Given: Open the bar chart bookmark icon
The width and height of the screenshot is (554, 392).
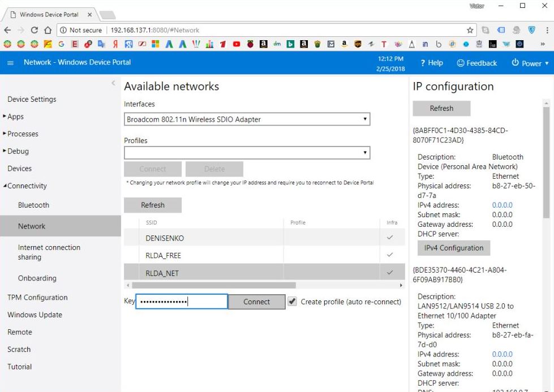Looking at the screenshot, I should pyautogui.click(x=209, y=44).
